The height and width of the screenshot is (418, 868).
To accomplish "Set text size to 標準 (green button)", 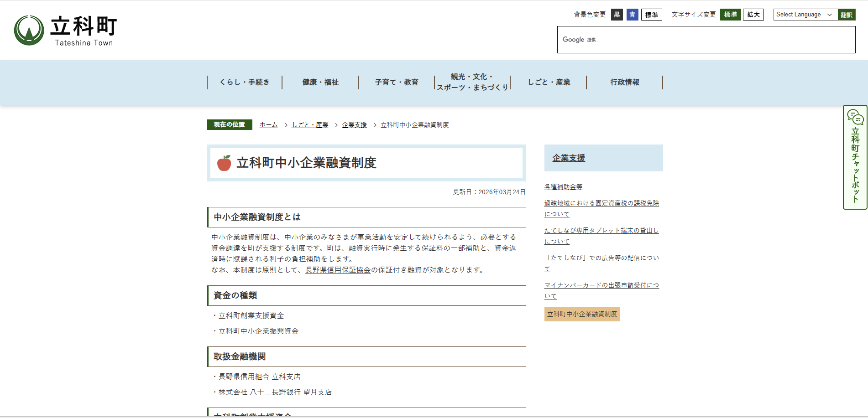I will tap(731, 15).
